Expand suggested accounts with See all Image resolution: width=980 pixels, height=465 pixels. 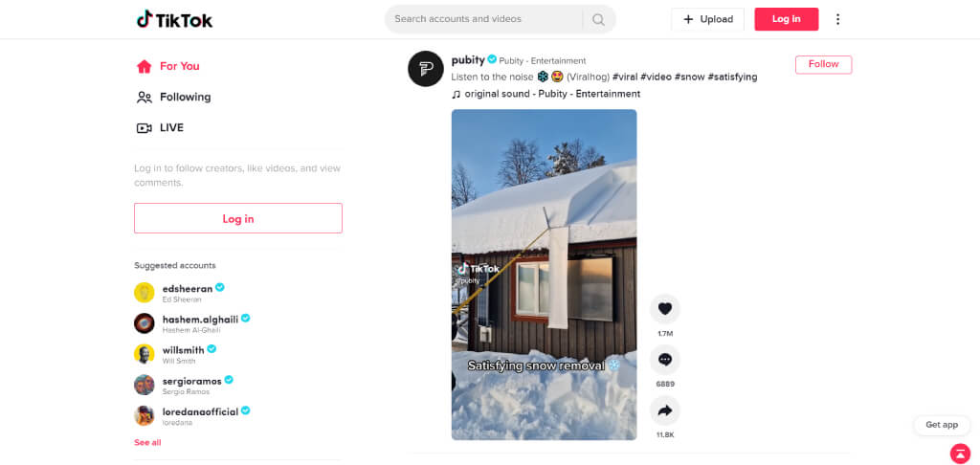pyautogui.click(x=147, y=442)
